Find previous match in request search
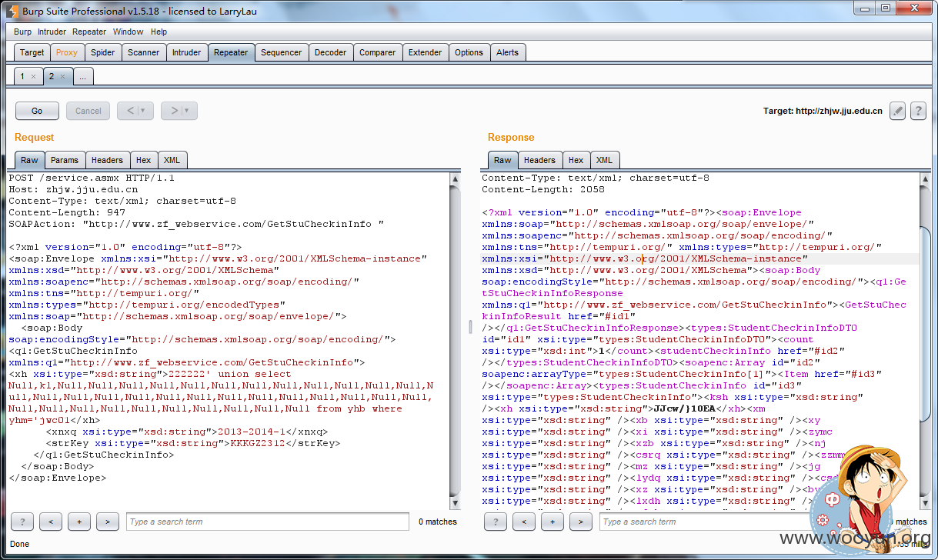Image resolution: width=938 pixels, height=560 pixels. coord(51,522)
